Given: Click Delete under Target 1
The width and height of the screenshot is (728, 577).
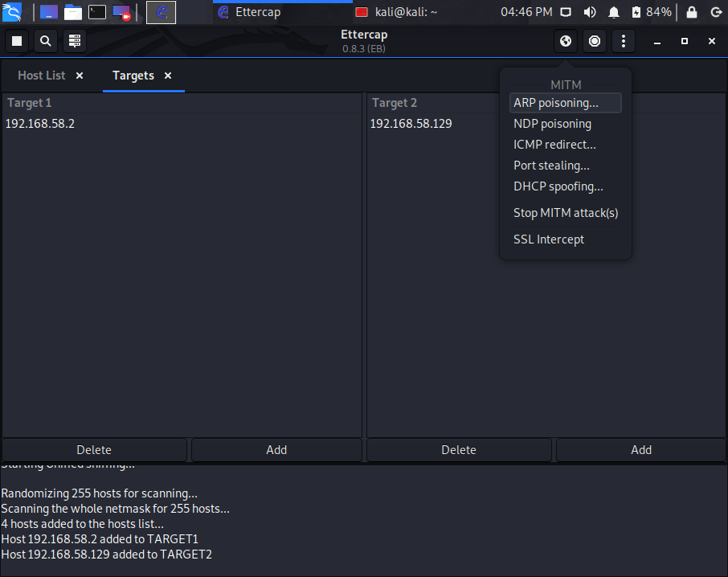Looking at the screenshot, I should point(94,449).
